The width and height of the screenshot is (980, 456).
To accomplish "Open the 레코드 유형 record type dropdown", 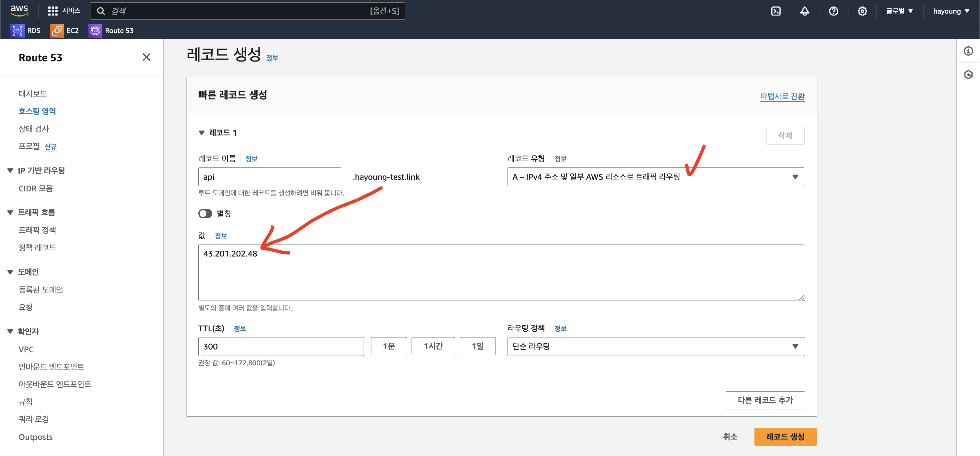I will click(x=656, y=177).
